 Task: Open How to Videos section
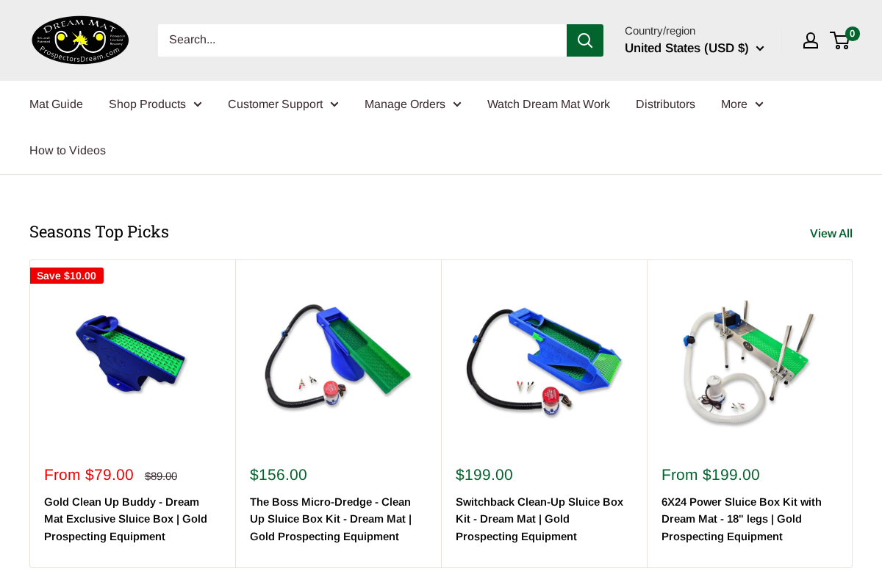click(x=68, y=150)
